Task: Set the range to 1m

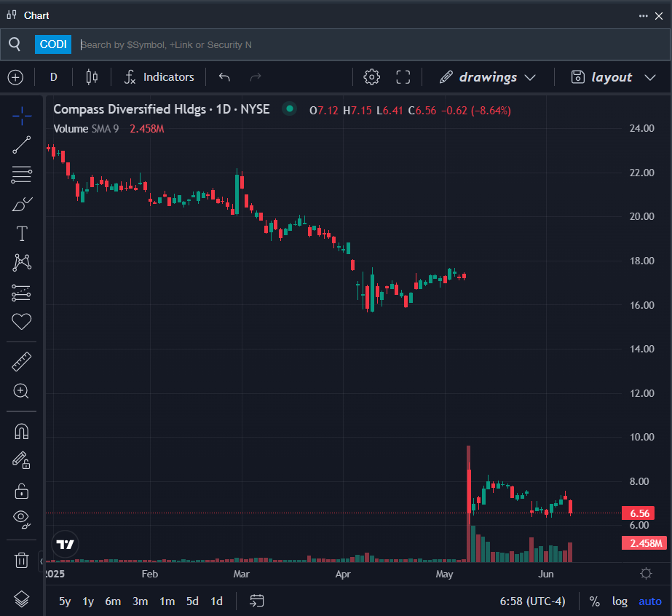Action: pyautogui.click(x=167, y=601)
